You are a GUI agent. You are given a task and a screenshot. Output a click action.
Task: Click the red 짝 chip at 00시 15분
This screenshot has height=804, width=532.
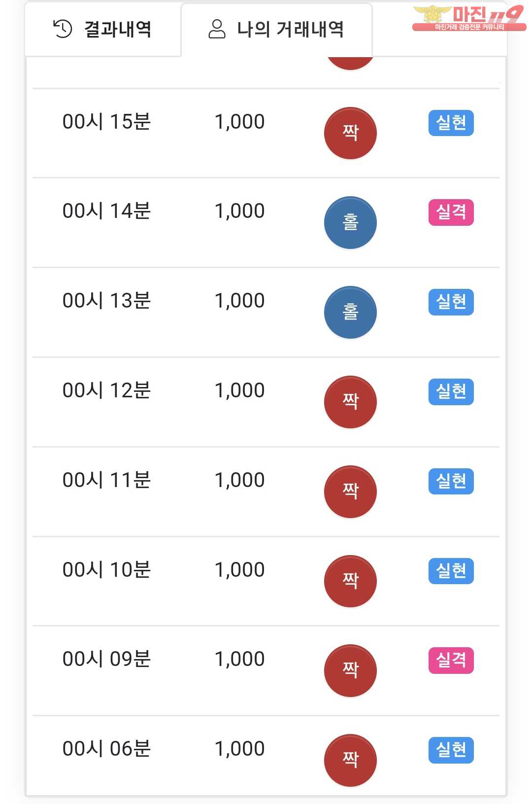[350, 133]
